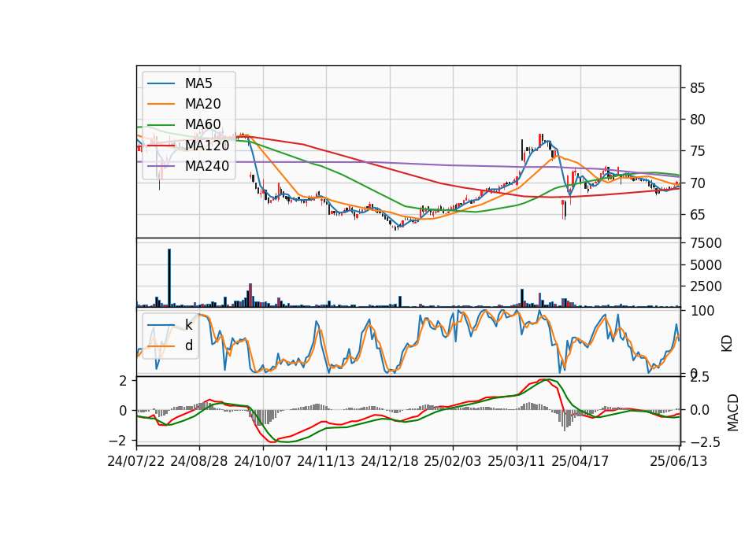Click the −2.5 tick on right MACD axis

pyautogui.click(x=706, y=442)
